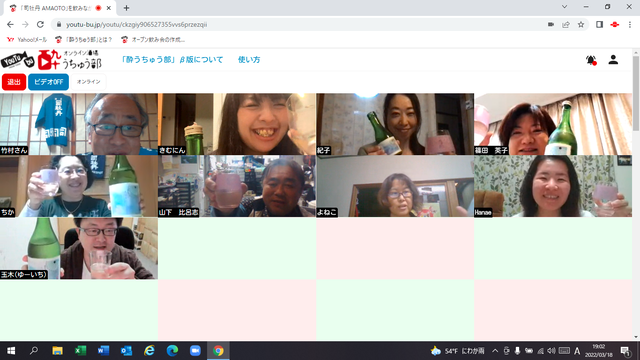Bookmark this page with star icon

coord(581,24)
